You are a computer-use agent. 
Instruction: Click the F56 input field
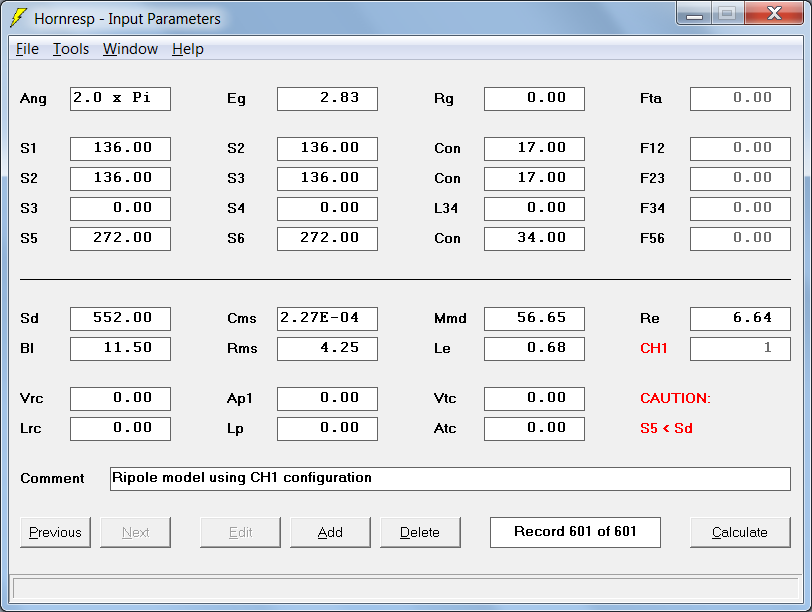[x=741, y=239]
